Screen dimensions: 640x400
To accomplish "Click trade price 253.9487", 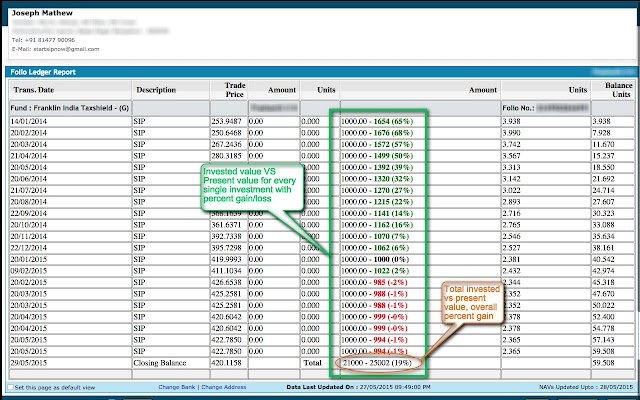I will (227, 122).
